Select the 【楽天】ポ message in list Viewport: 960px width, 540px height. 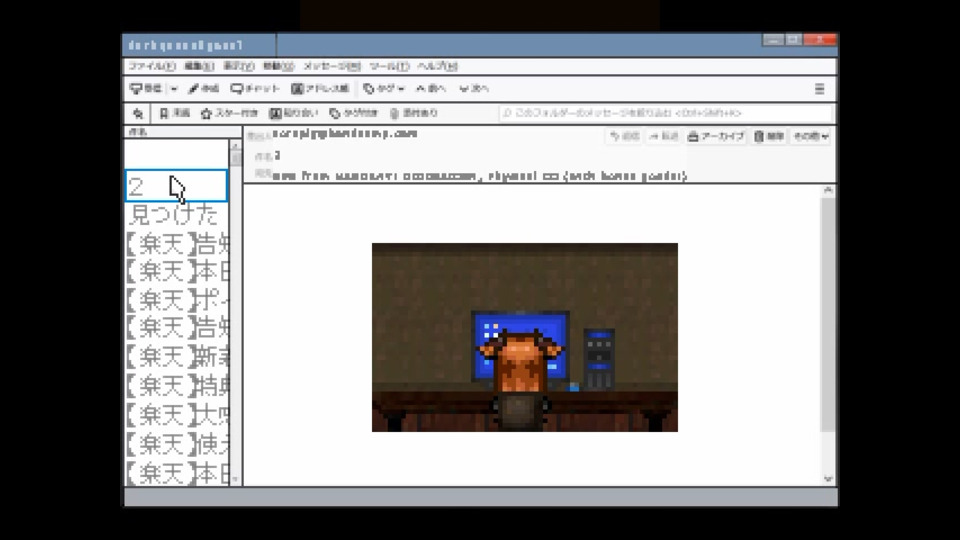[x=176, y=300]
